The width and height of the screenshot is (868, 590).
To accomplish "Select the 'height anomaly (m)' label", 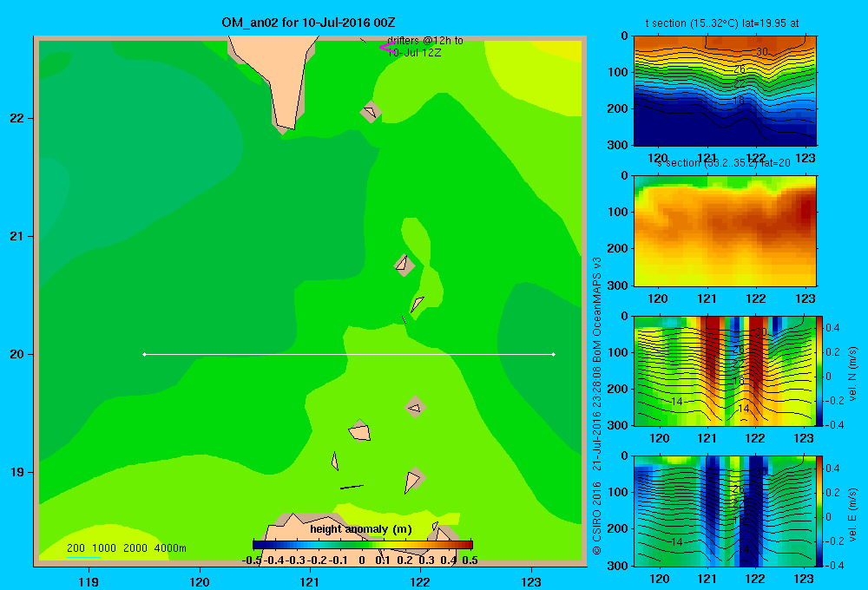I will click(x=361, y=529).
